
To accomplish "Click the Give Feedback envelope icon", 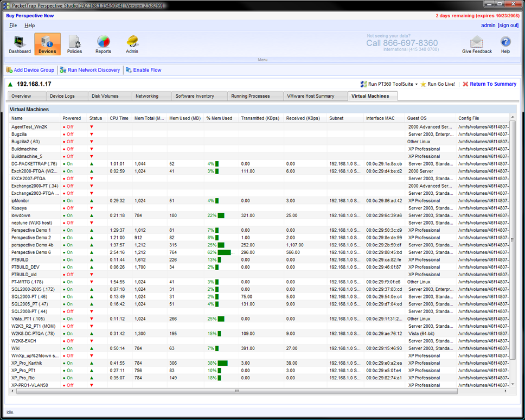I will click(x=476, y=42).
